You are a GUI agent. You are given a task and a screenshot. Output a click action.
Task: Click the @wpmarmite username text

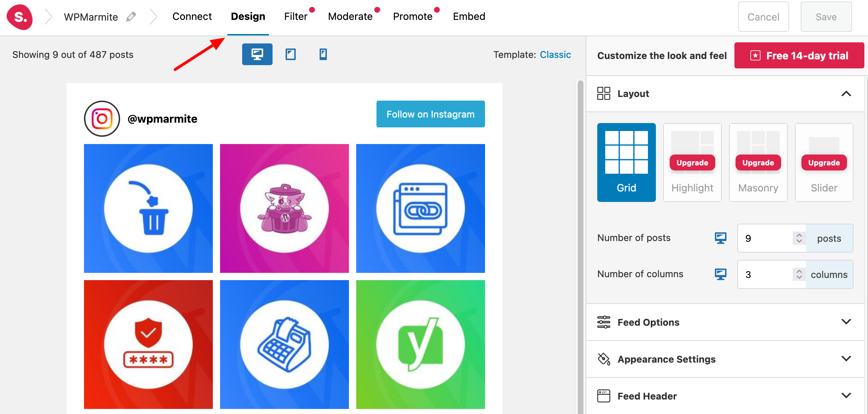(x=163, y=119)
